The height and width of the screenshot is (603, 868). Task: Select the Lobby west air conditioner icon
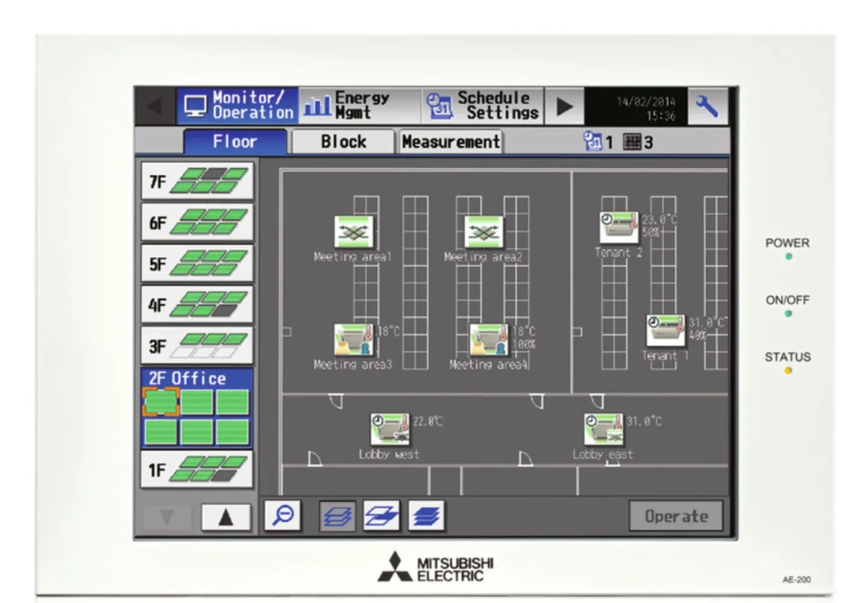coord(389,429)
